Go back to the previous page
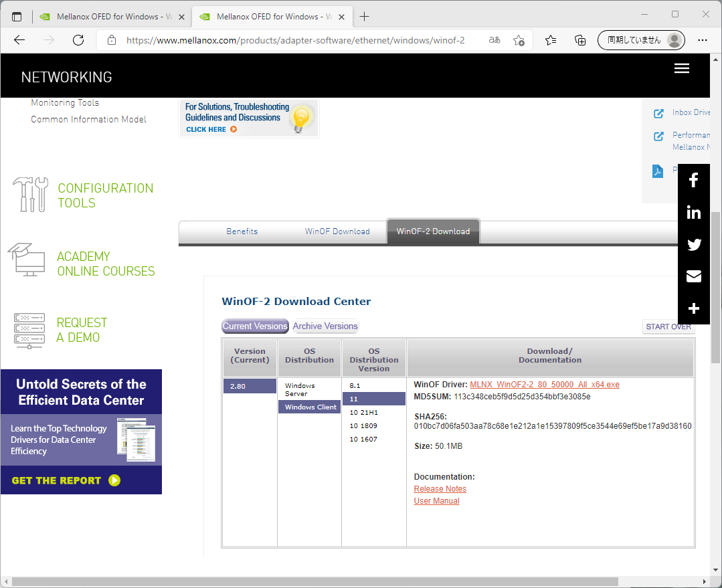Screen dimensions: 722x588 point(19,40)
